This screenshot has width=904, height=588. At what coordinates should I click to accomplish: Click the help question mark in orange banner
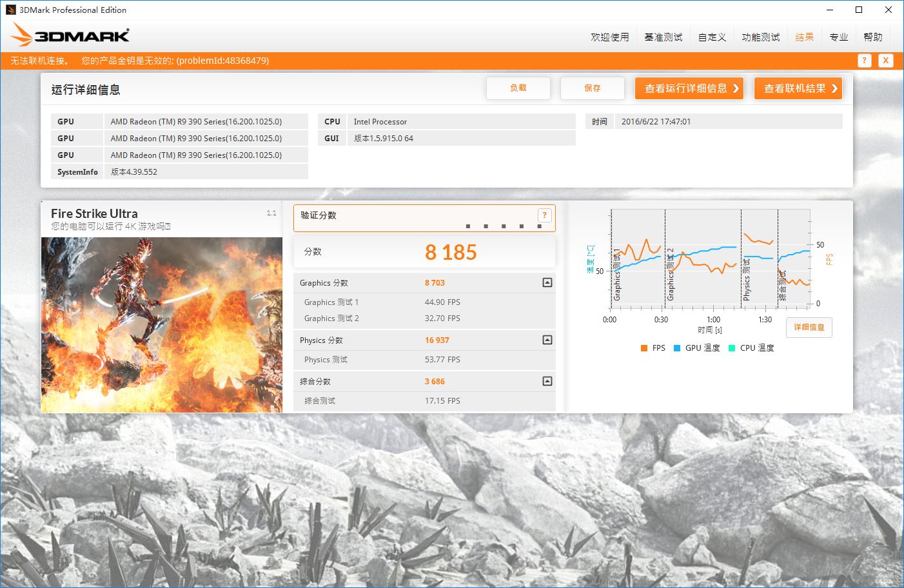pos(864,61)
